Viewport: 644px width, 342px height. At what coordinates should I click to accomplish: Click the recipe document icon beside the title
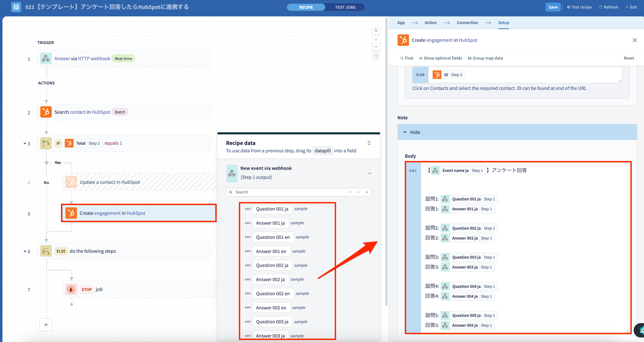[x=16, y=7]
